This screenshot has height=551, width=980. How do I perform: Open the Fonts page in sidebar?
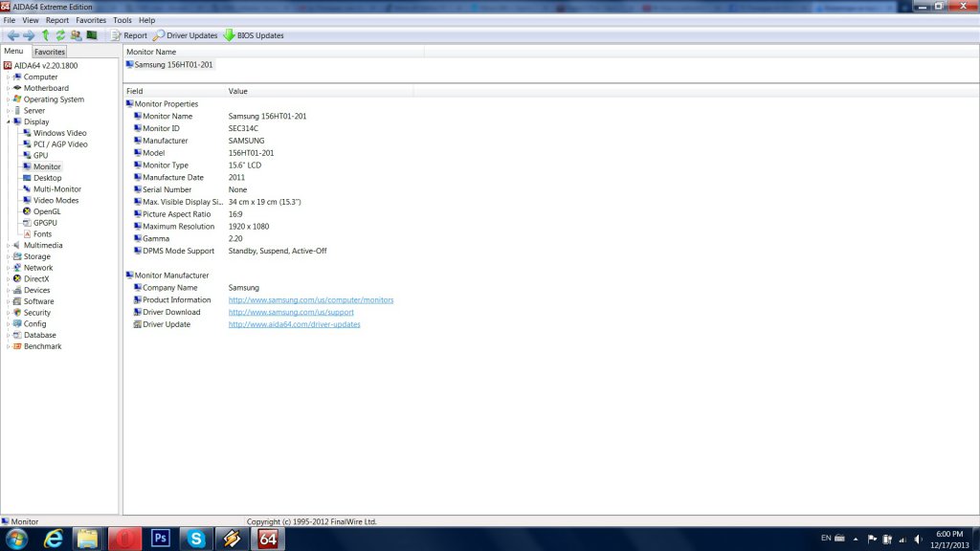pyautogui.click(x=42, y=233)
